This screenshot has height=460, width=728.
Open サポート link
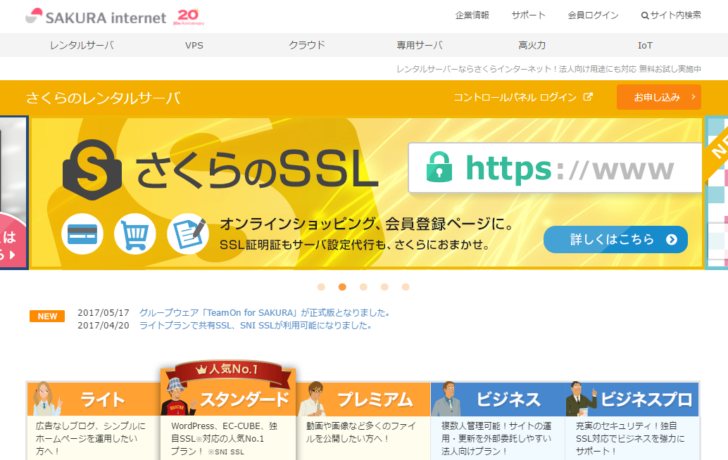coord(528,15)
